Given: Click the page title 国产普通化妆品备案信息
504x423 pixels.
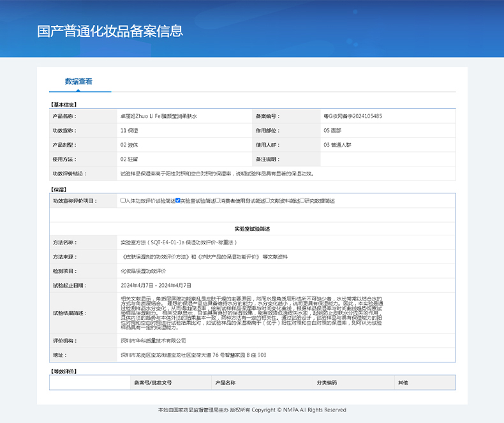Looking at the screenshot, I should pos(110,31).
